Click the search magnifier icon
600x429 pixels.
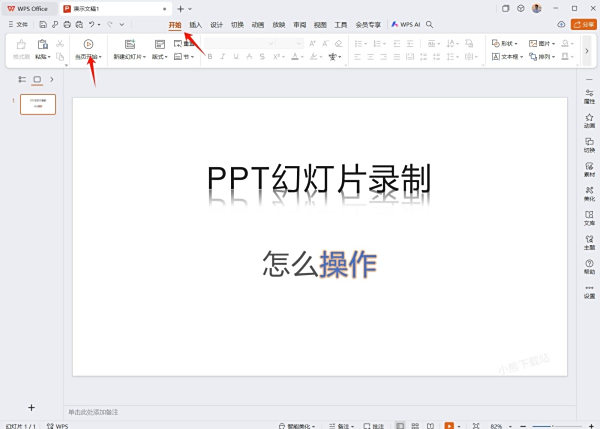[x=429, y=24]
